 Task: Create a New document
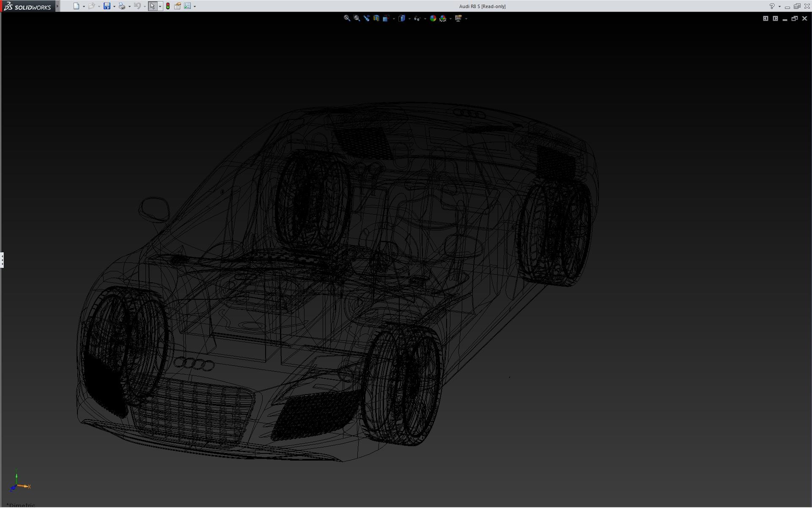click(x=76, y=6)
